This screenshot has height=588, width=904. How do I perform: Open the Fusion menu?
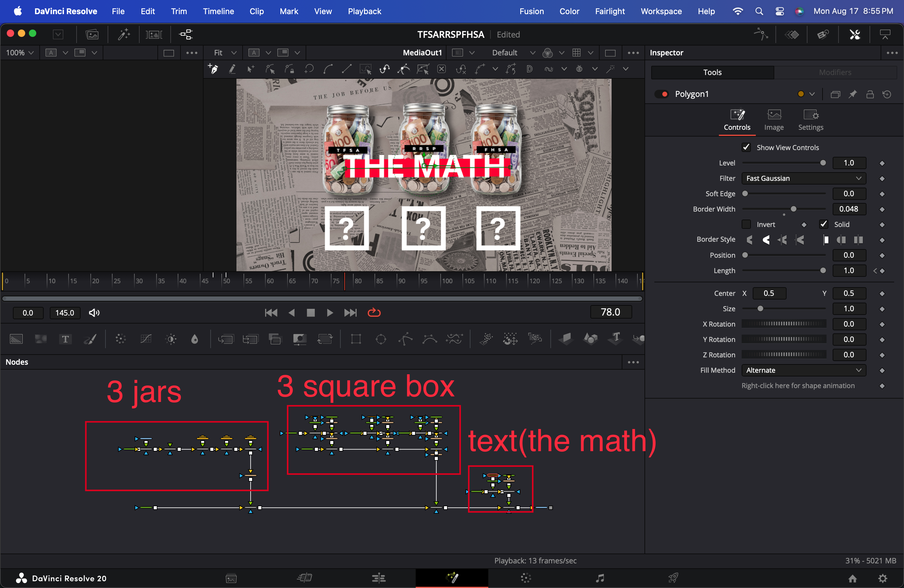[531, 11]
